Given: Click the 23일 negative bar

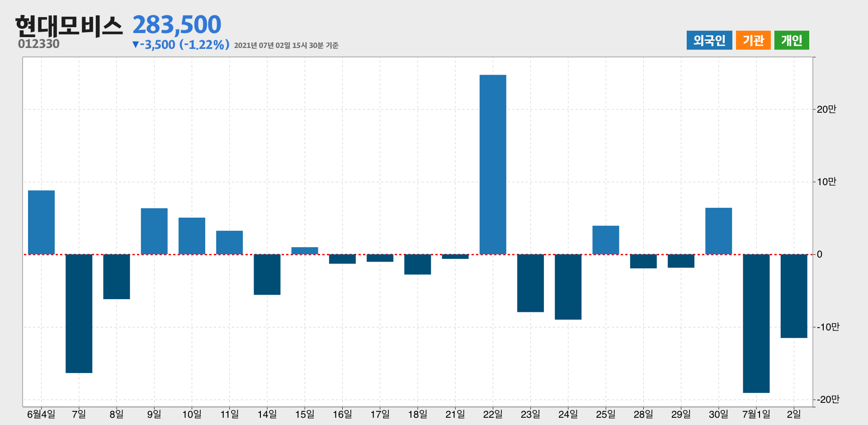Looking at the screenshot, I should pos(531,283).
